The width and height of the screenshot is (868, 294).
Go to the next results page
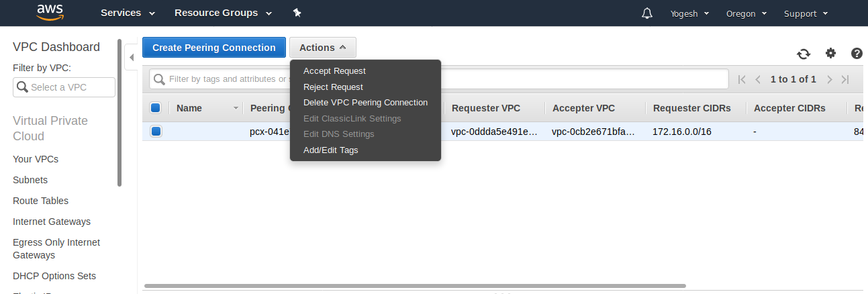(830, 79)
